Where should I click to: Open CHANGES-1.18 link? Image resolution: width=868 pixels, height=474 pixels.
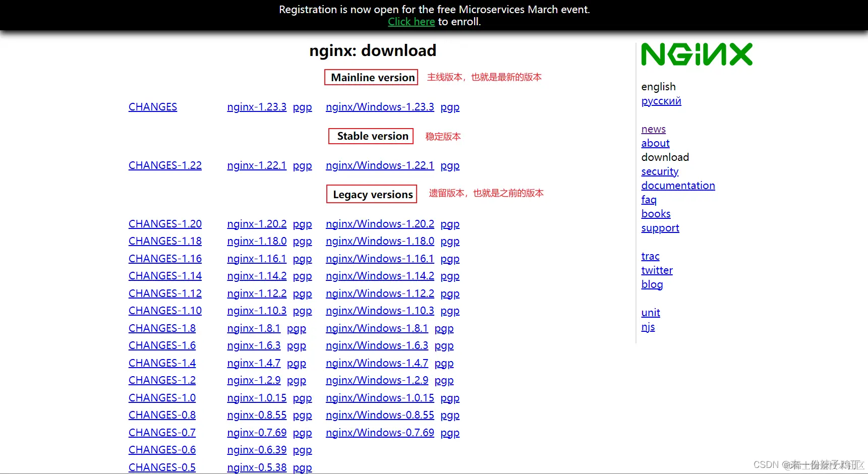165,241
